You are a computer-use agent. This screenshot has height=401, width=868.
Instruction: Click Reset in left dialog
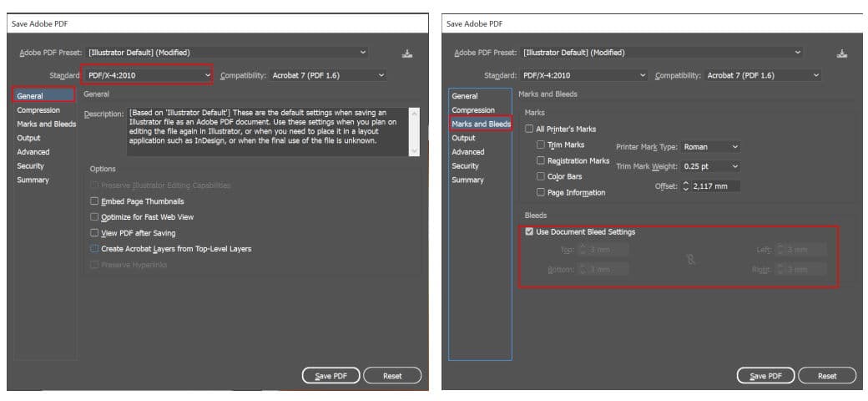coord(392,376)
